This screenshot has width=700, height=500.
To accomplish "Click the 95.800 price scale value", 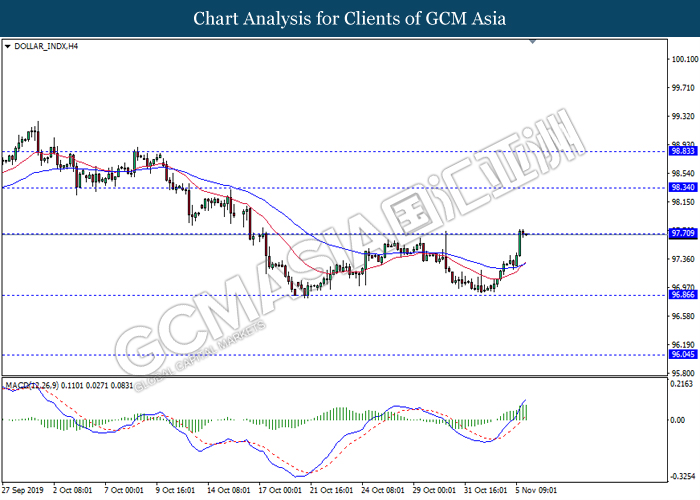I will [x=683, y=373].
